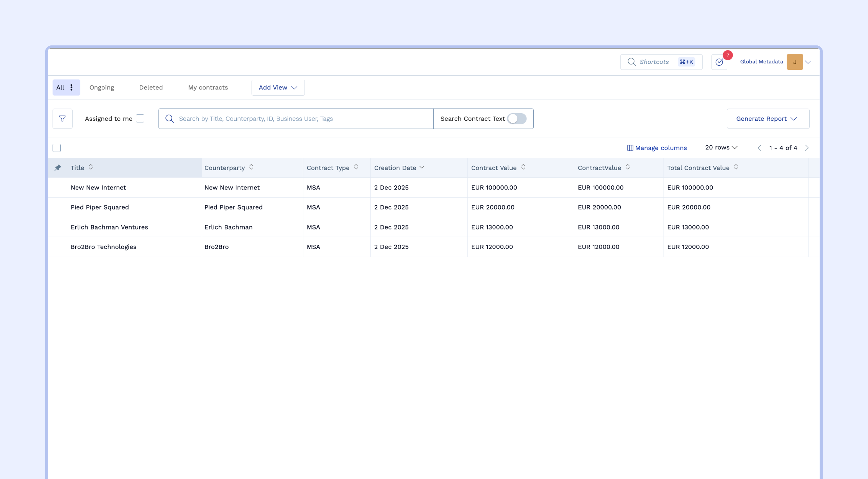Click the pin icon in Title header
This screenshot has width=868, height=479.
(x=58, y=168)
